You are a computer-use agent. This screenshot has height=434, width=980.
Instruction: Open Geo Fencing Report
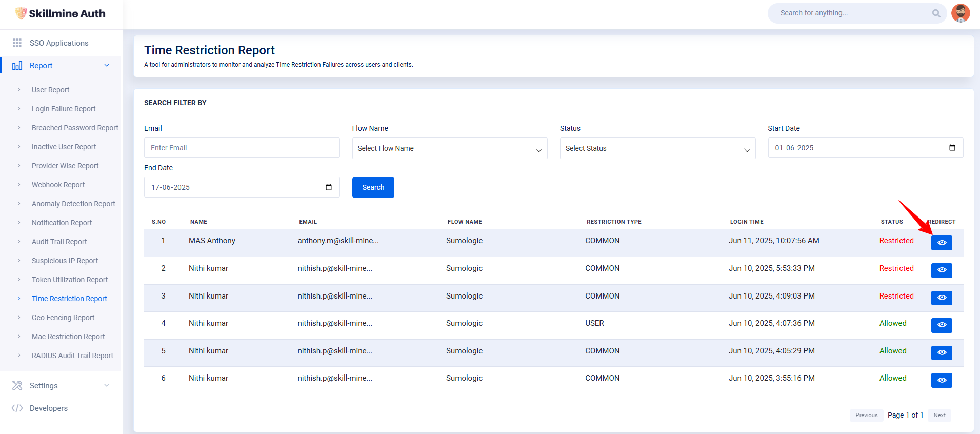pos(63,318)
